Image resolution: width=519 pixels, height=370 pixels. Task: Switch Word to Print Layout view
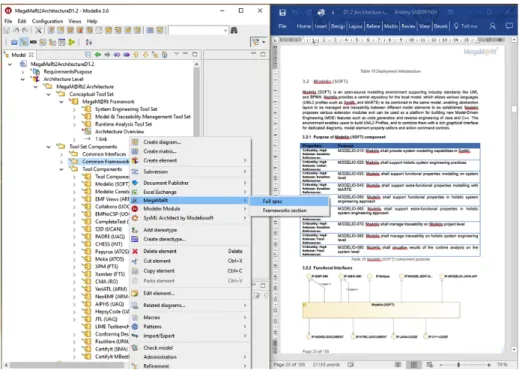tap(414, 365)
